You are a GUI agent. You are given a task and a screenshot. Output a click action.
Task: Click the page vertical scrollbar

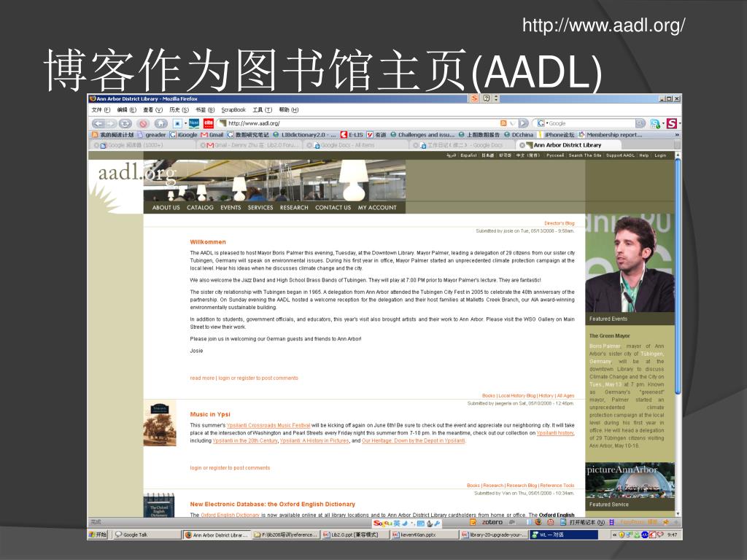coord(678,333)
